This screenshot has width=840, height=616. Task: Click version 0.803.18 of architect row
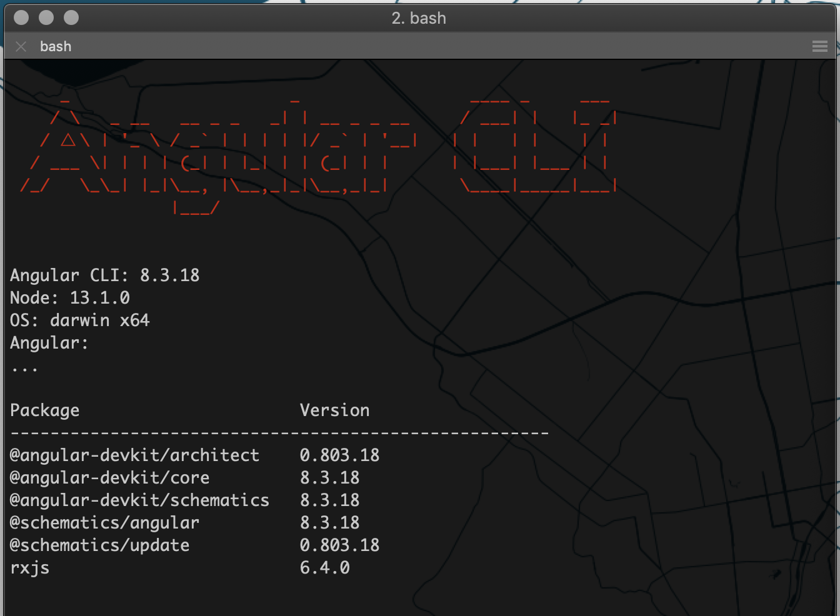[x=340, y=455]
